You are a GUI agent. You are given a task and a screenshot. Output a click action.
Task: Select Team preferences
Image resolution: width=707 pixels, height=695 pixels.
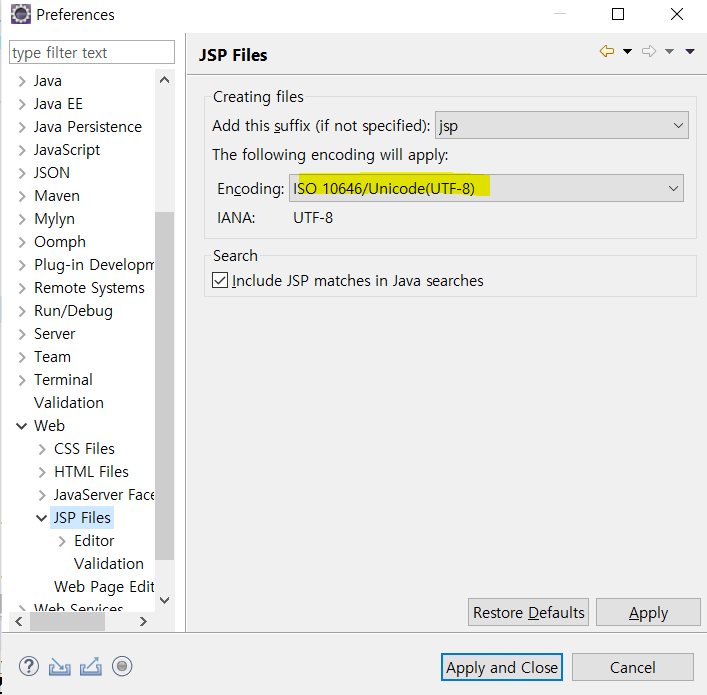52,357
